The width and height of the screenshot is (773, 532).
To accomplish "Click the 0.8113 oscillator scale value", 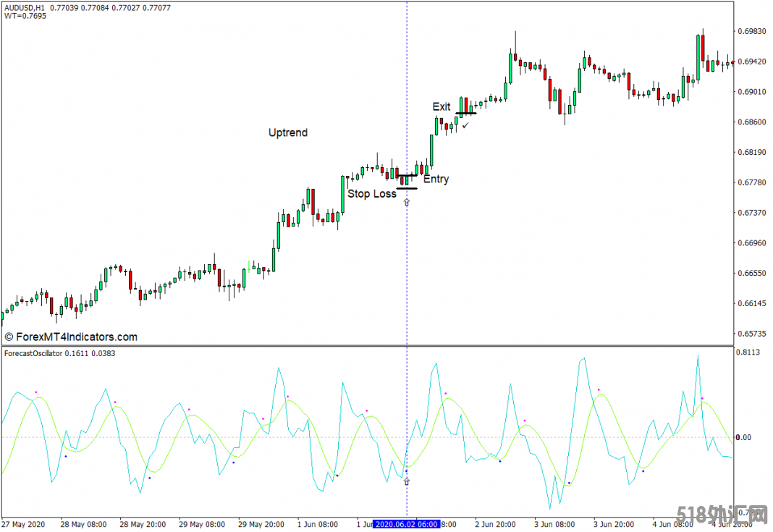I will pyautogui.click(x=748, y=352).
